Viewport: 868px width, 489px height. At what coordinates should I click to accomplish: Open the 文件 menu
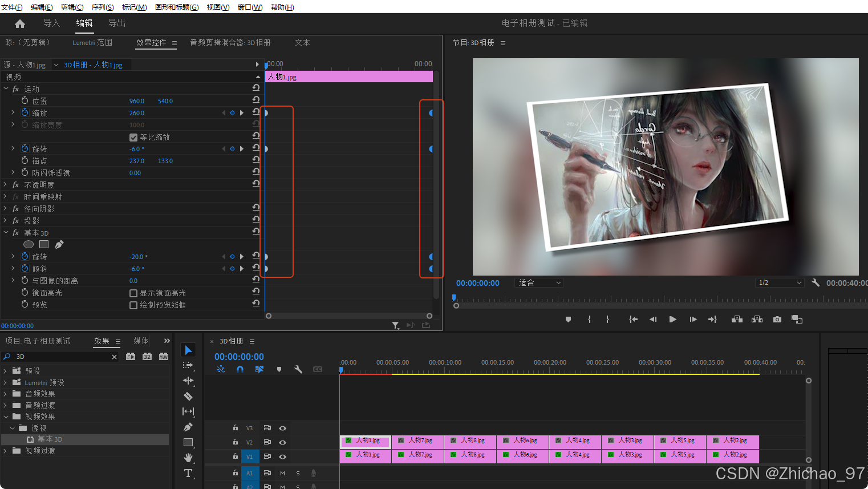pyautogui.click(x=12, y=7)
